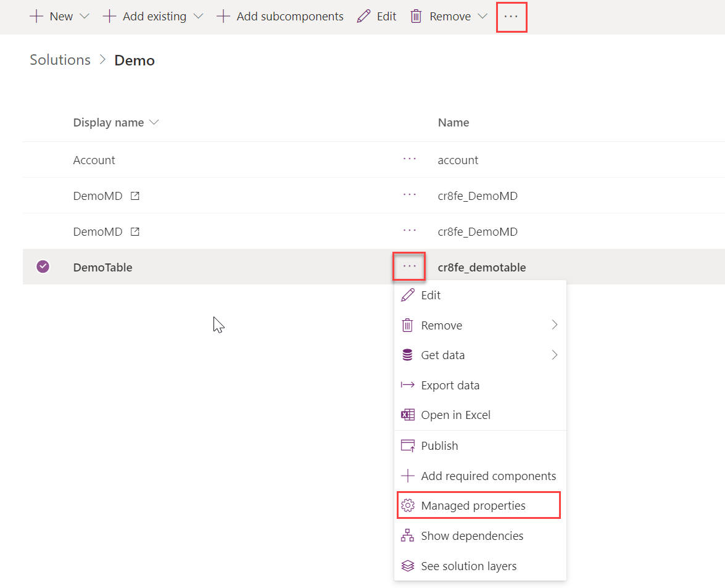Click the Demo breadcrumb title
This screenshot has height=588, width=725.
tap(135, 60)
